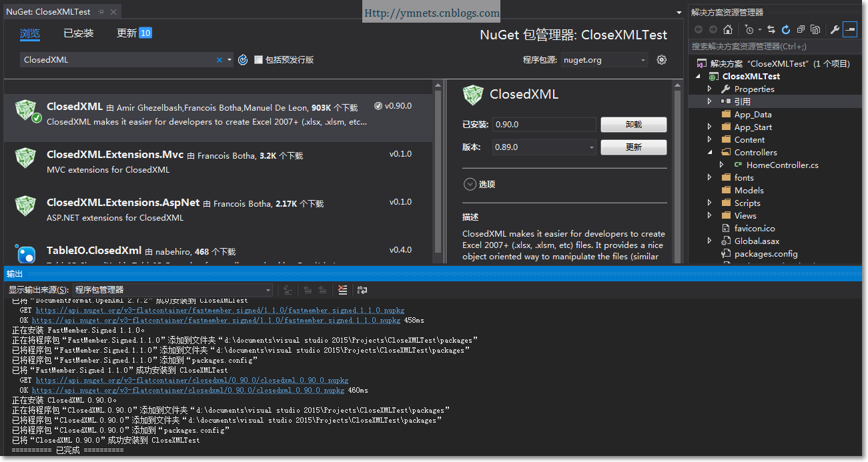This screenshot has width=868, height=462.
Task: Select ClosedXML package icon in list
Action: pos(26,111)
